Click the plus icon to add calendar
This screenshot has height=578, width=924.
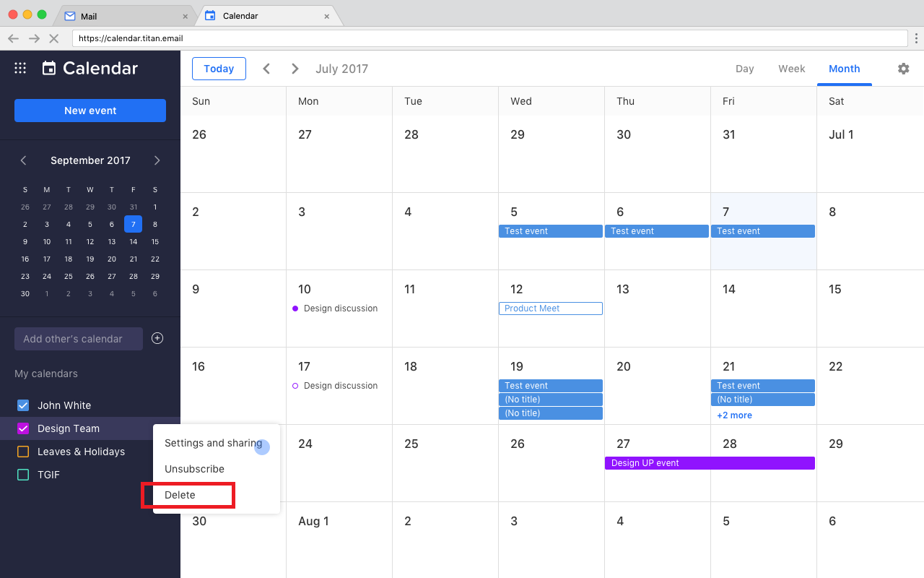coord(157,338)
